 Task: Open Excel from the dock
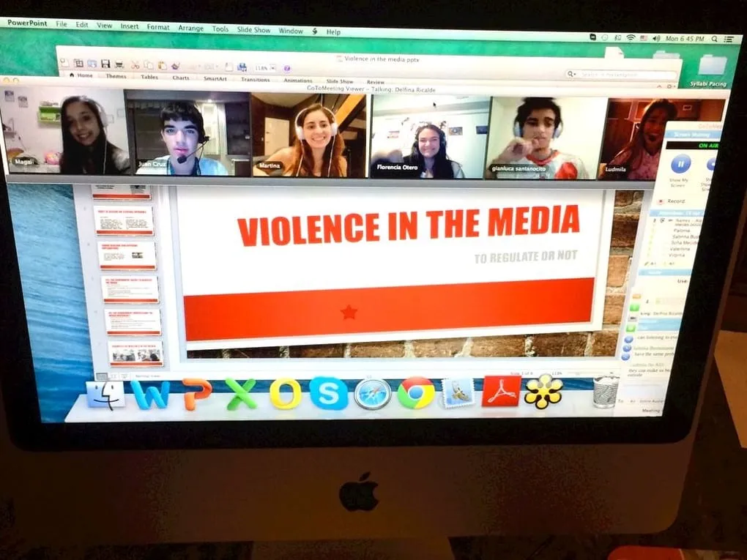coord(241,394)
